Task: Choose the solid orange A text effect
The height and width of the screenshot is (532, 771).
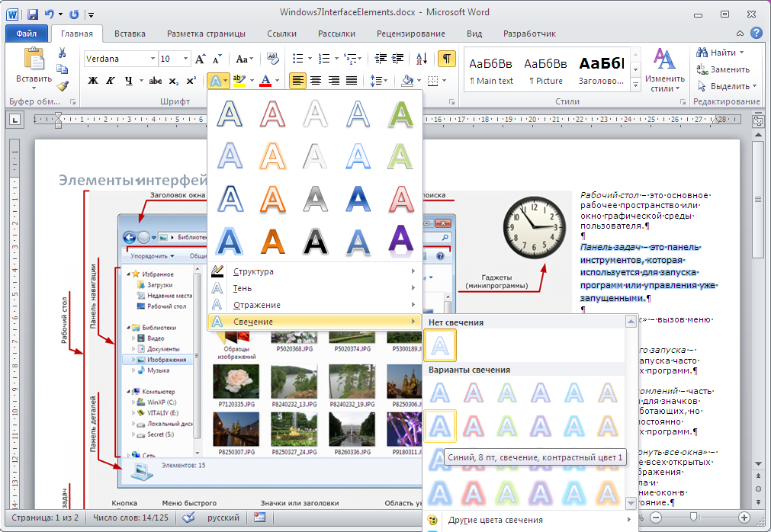Action: [272, 240]
